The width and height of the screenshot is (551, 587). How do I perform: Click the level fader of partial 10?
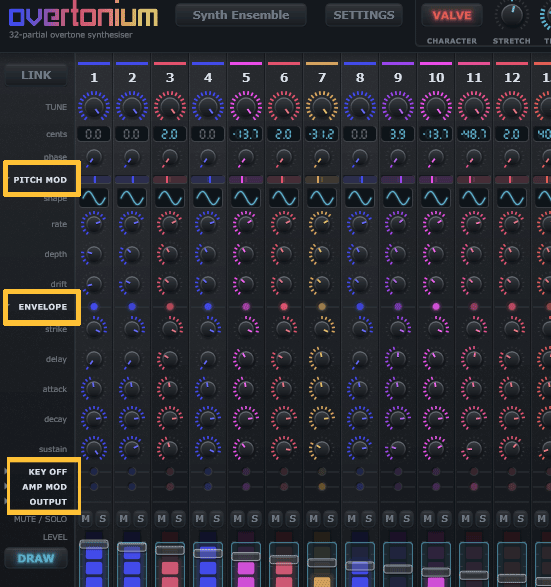(436, 572)
